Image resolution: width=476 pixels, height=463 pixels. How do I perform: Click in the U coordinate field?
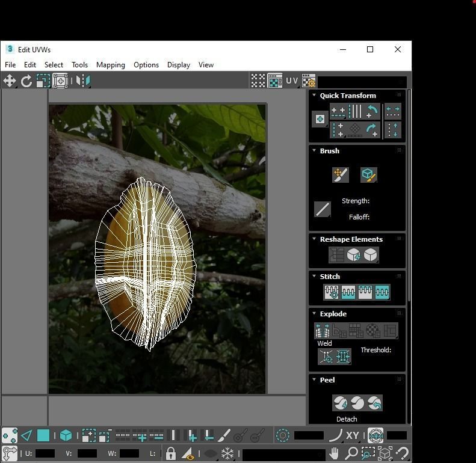(x=45, y=453)
